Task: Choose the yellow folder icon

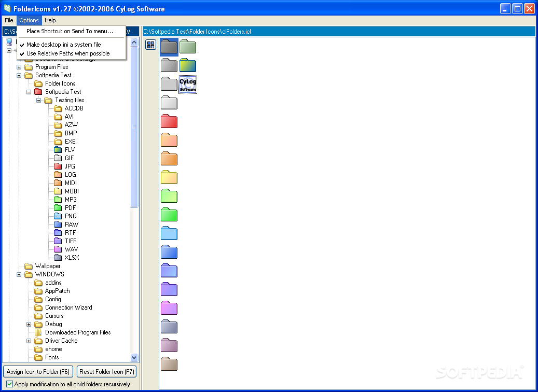Action: pos(169,177)
